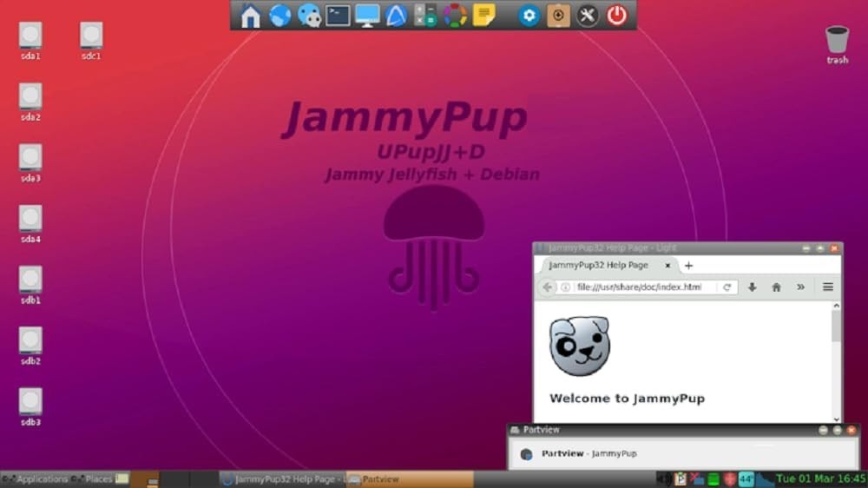
Task: Open a new browser tab with plus
Action: [x=688, y=266]
